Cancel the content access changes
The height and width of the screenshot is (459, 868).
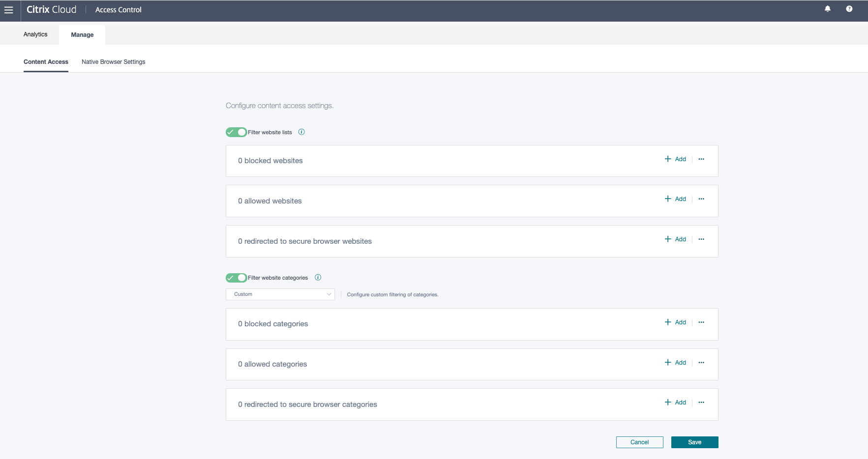640,442
